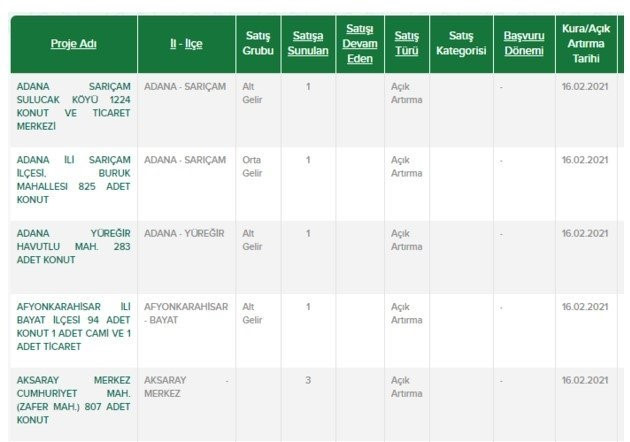Sort table by Proje Adı header

[74, 43]
